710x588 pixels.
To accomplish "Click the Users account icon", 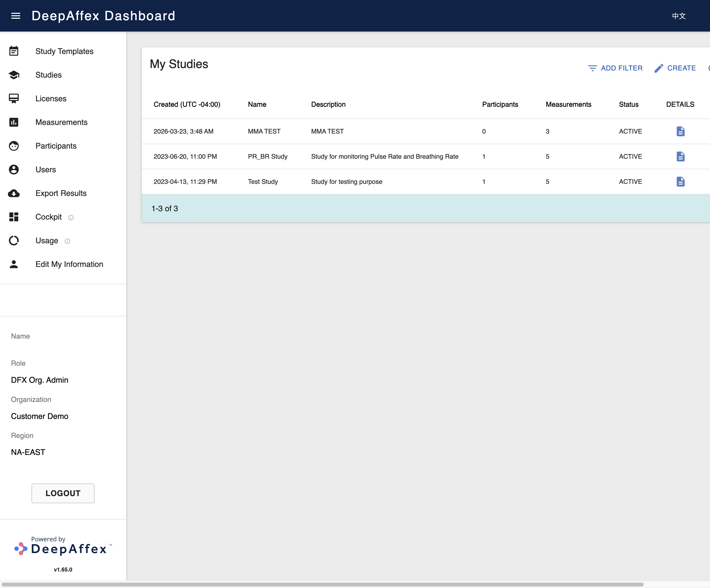I will pos(14,169).
